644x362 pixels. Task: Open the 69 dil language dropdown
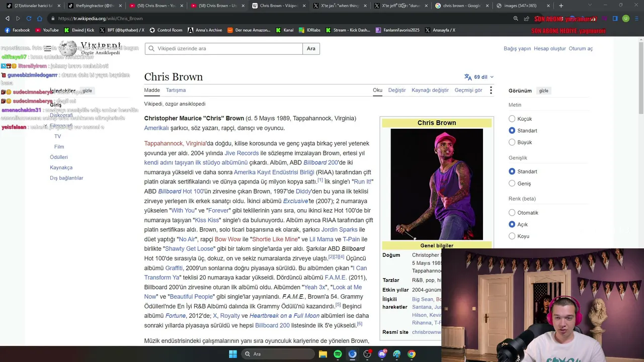(x=479, y=77)
